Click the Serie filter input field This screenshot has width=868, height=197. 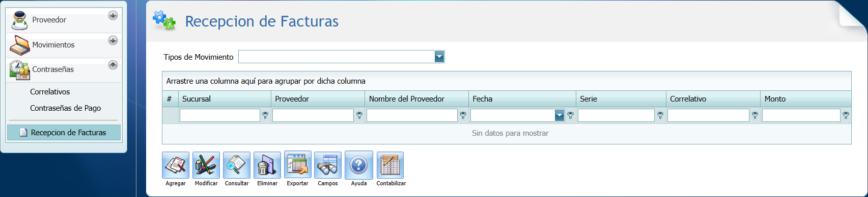[616, 116]
